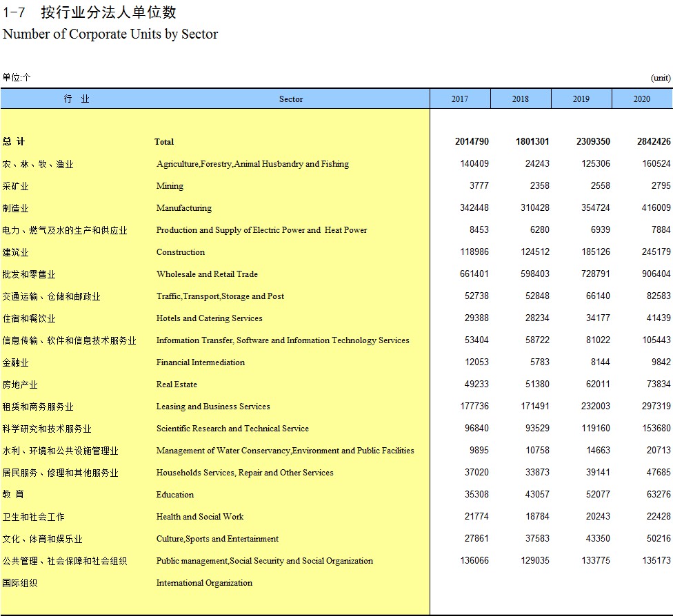Image resolution: width=673 pixels, height=616 pixels.
Task: Select the Real Estate label
Action: pyautogui.click(x=177, y=384)
